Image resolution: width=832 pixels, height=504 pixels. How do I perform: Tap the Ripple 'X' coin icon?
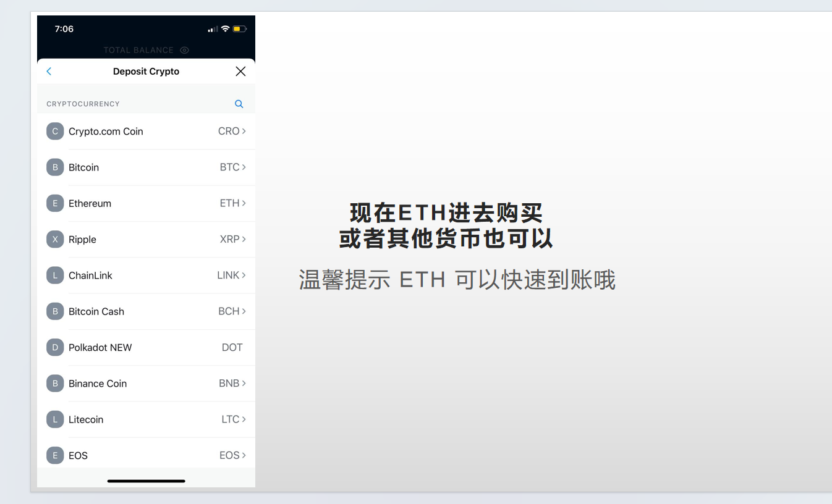pyautogui.click(x=55, y=240)
